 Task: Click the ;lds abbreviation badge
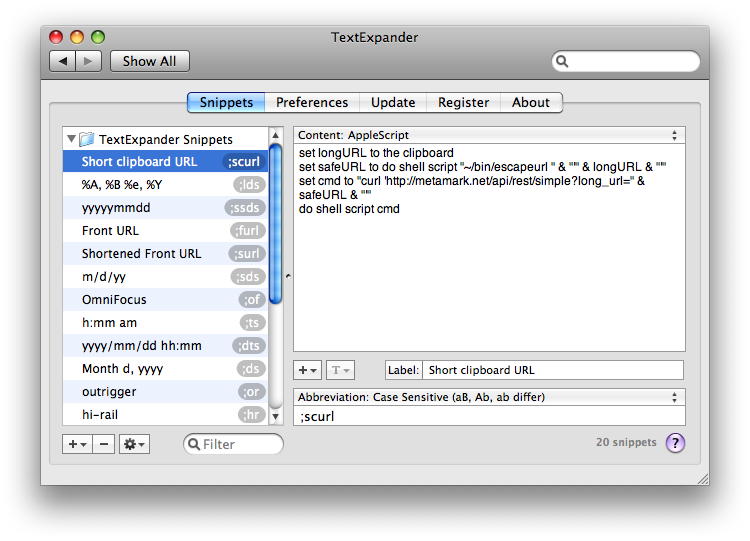coord(249,185)
